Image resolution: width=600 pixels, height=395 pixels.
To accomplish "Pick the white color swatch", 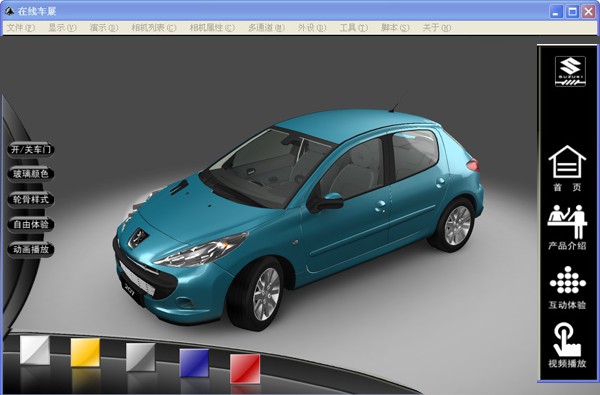I will coord(35,350).
